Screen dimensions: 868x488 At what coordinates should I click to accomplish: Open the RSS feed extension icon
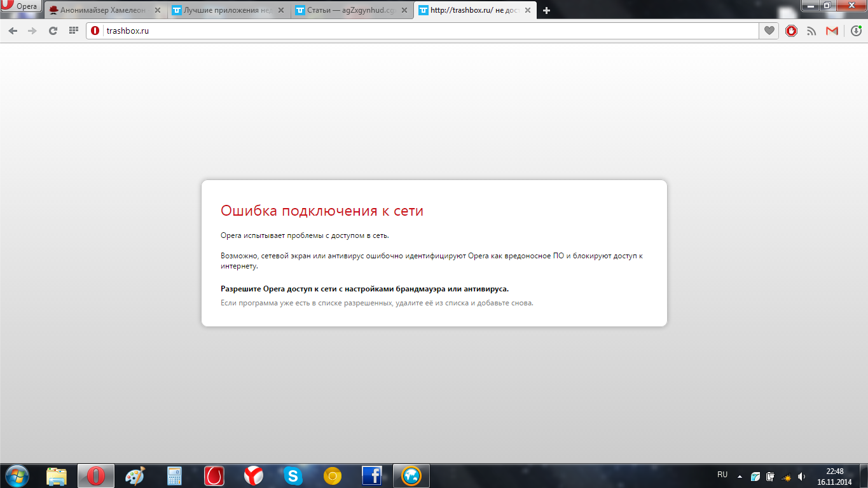pyautogui.click(x=811, y=31)
